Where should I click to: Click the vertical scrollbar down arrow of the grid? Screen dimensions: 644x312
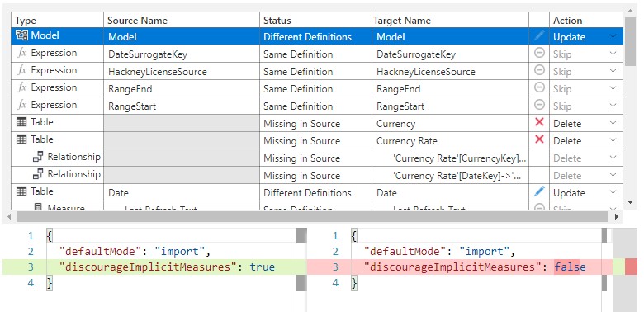point(631,202)
